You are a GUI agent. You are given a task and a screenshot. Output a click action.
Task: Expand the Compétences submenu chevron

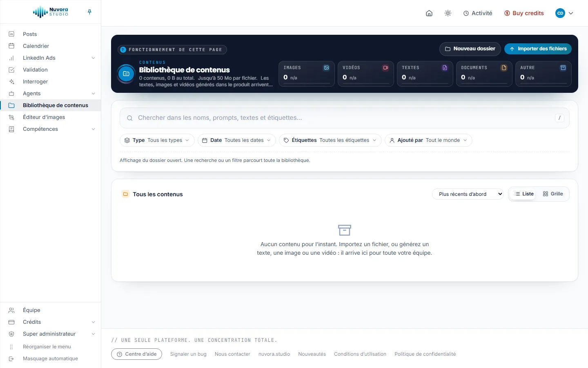[93, 129]
